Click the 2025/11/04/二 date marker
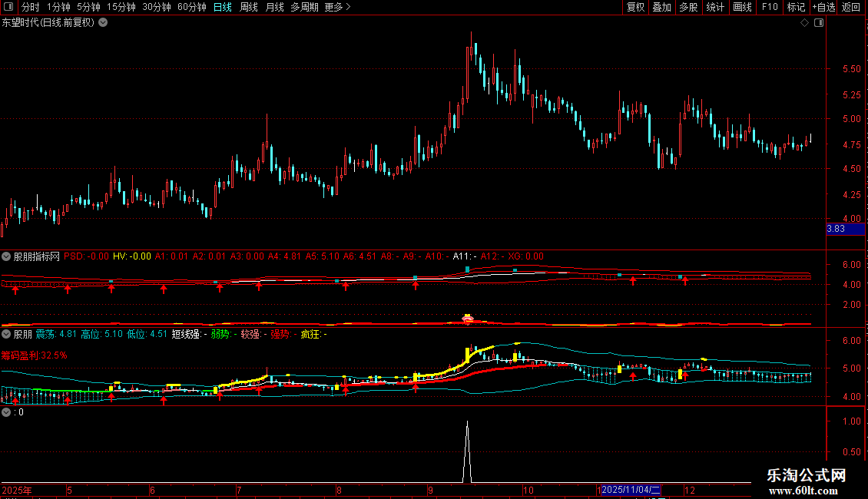 [x=631, y=490]
